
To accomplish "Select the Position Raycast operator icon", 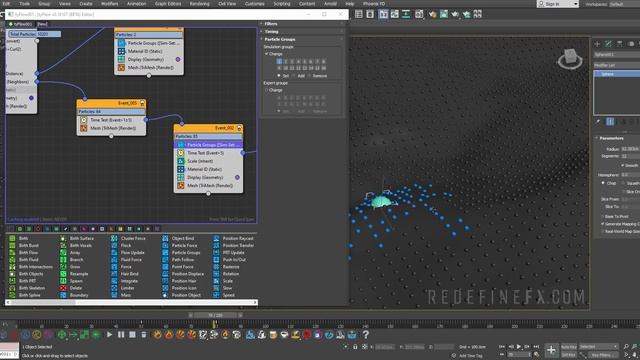I will (x=216, y=238).
